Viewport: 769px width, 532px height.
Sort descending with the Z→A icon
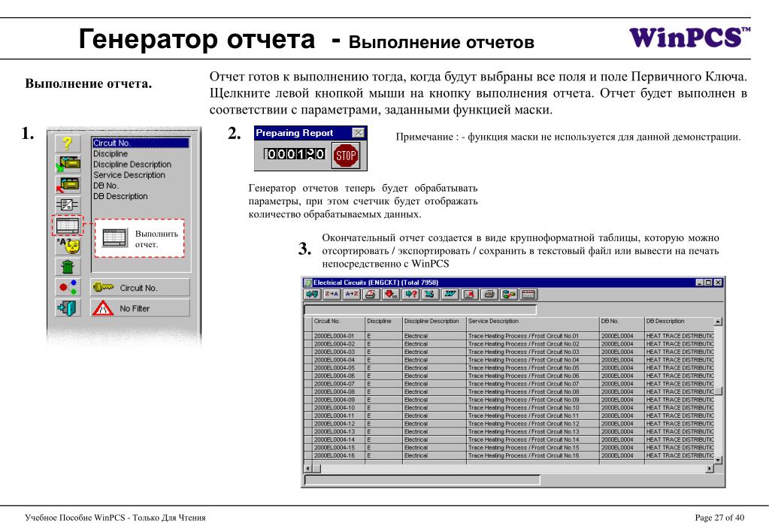tap(332, 295)
